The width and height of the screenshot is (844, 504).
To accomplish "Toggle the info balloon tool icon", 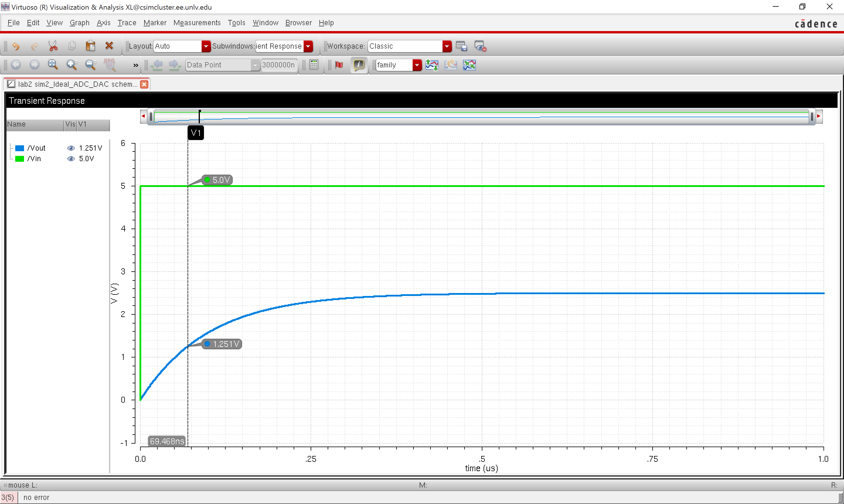I will point(359,65).
